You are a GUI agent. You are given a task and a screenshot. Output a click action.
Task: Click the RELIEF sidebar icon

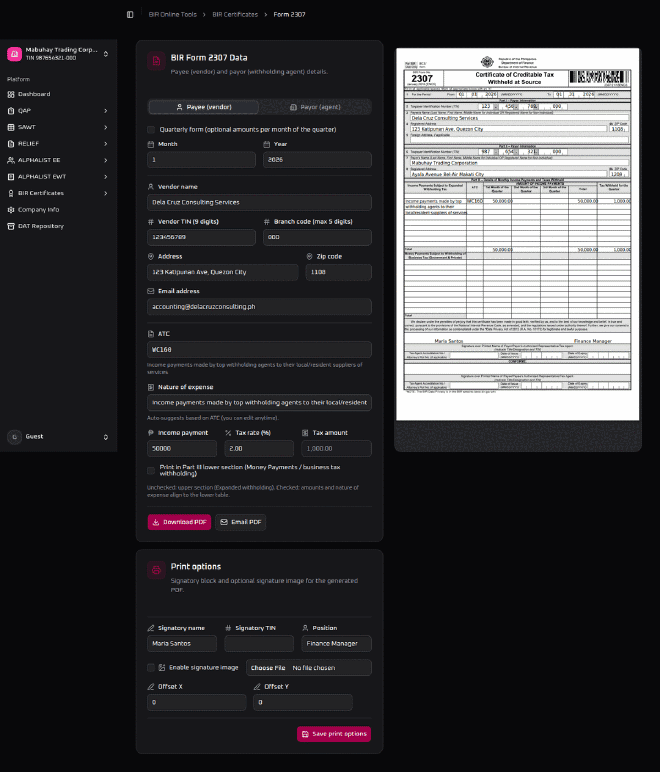pos(11,144)
